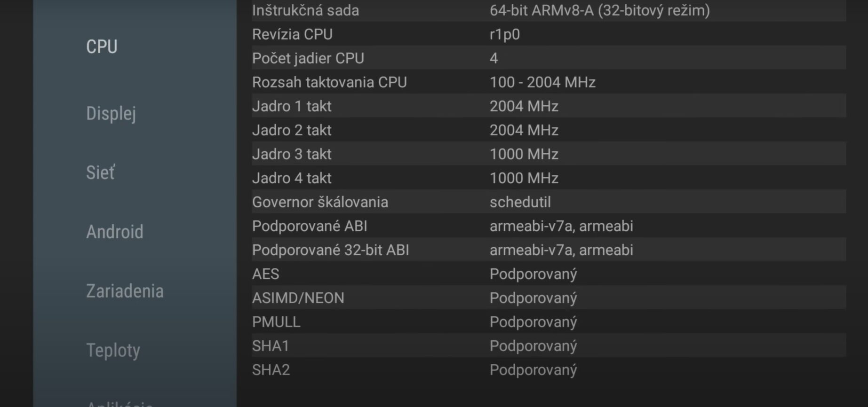Click the Jadro 1 takt row

click(x=549, y=106)
